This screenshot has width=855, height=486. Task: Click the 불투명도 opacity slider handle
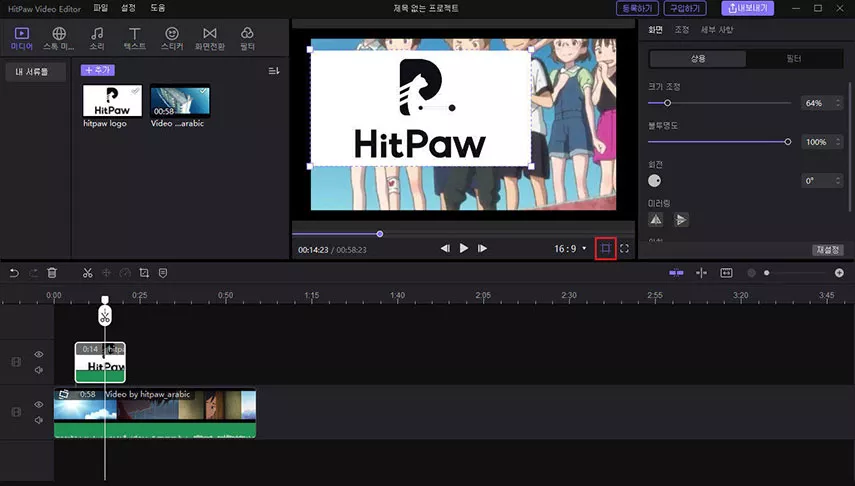pos(787,142)
